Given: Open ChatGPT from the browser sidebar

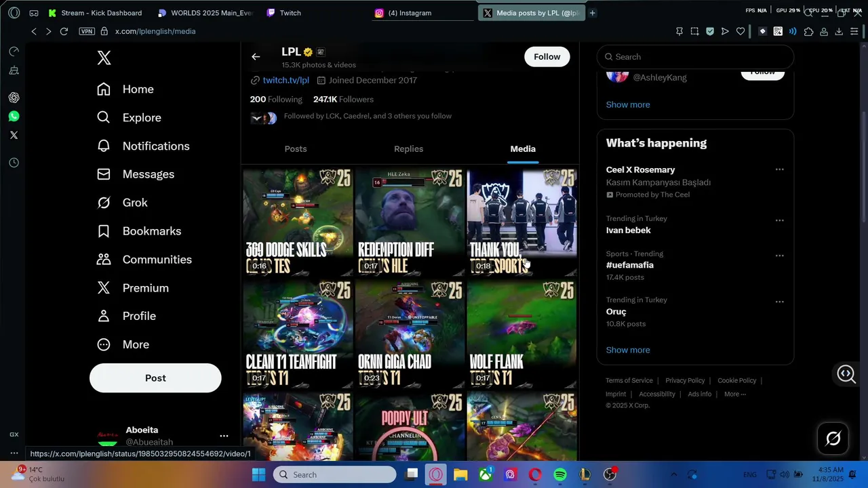Looking at the screenshot, I should point(14,98).
